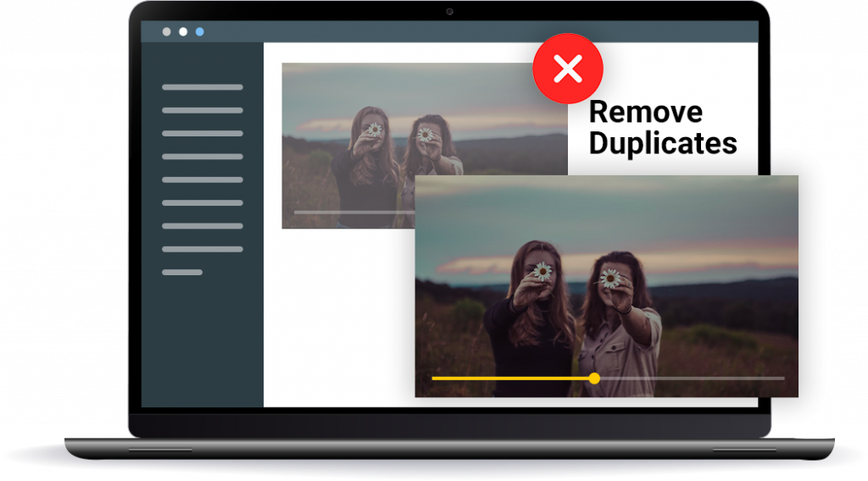Select the front duplicate photo thumbnail
Image resolution: width=868 pixels, height=481 pixels.
(x=606, y=286)
